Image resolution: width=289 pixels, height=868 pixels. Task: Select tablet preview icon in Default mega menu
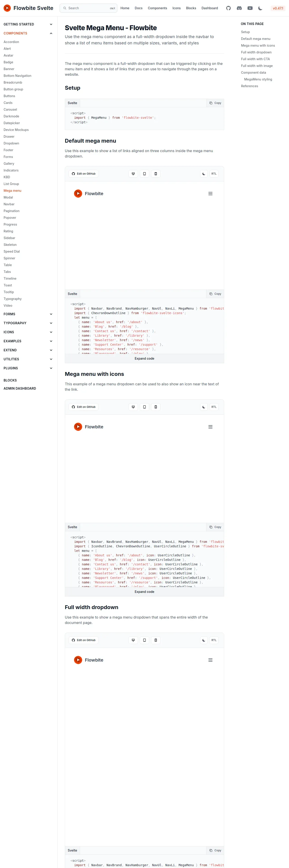tap(144, 174)
